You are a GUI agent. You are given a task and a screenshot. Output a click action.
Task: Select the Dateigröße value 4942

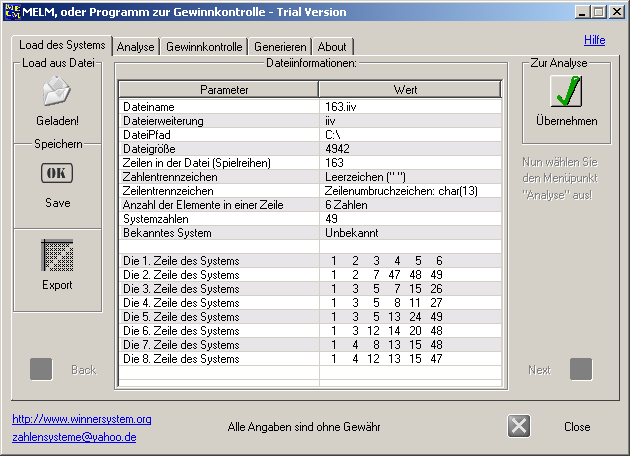tap(411, 149)
